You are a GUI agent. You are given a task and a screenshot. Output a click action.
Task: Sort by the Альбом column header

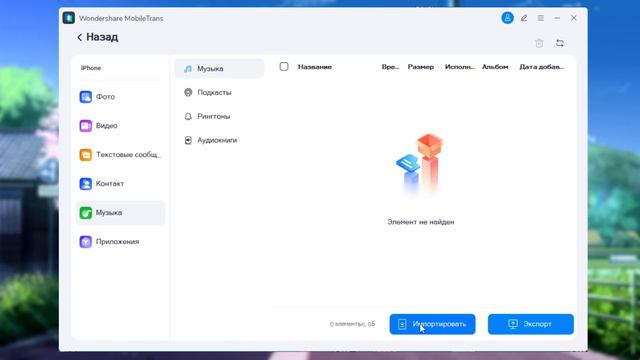(495, 67)
